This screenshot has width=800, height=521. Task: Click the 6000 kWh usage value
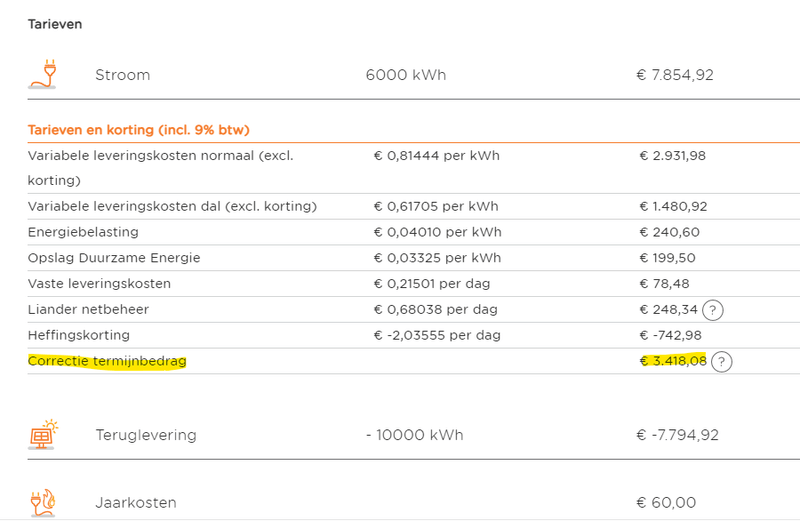click(x=406, y=75)
